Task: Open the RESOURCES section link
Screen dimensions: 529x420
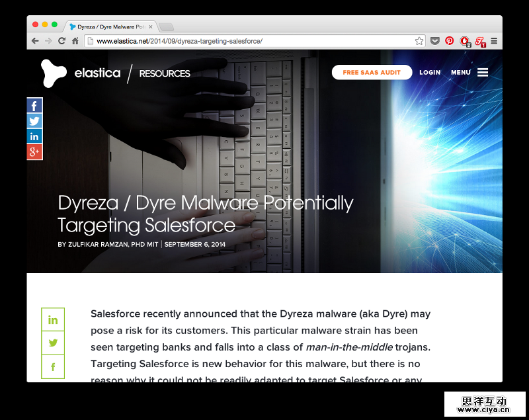Action: click(165, 73)
